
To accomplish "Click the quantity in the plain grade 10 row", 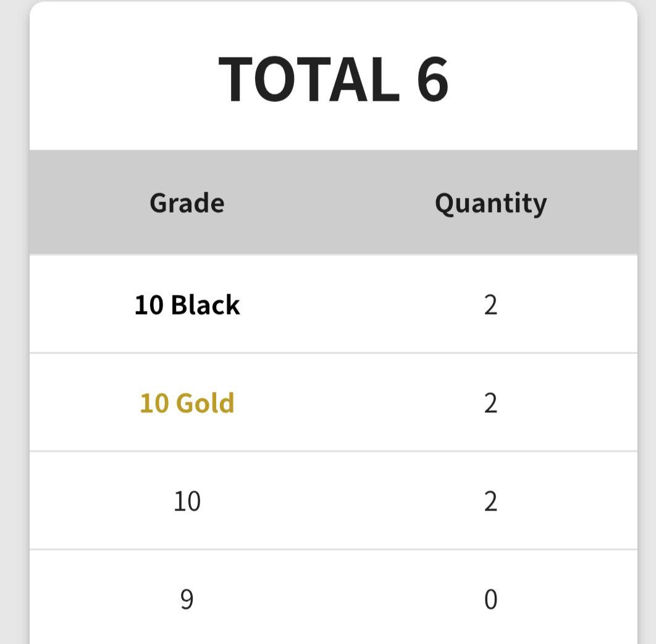I will pyautogui.click(x=490, y=501).
